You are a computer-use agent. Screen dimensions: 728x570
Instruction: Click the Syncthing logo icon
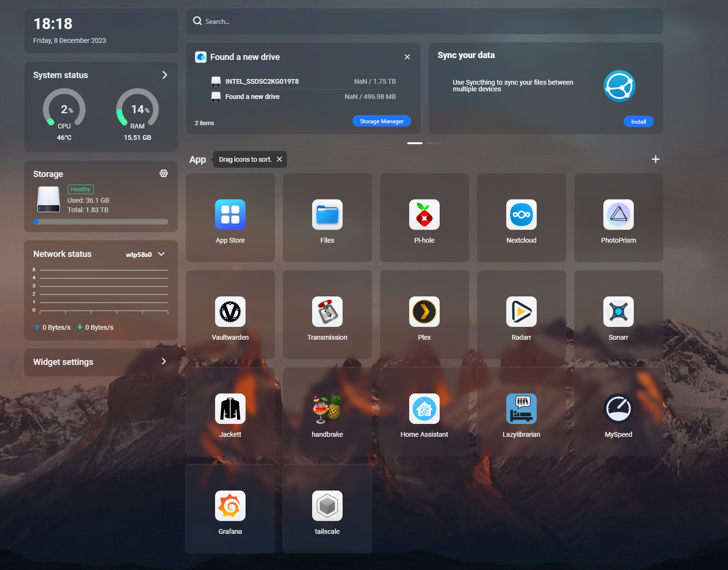(620, 86)
